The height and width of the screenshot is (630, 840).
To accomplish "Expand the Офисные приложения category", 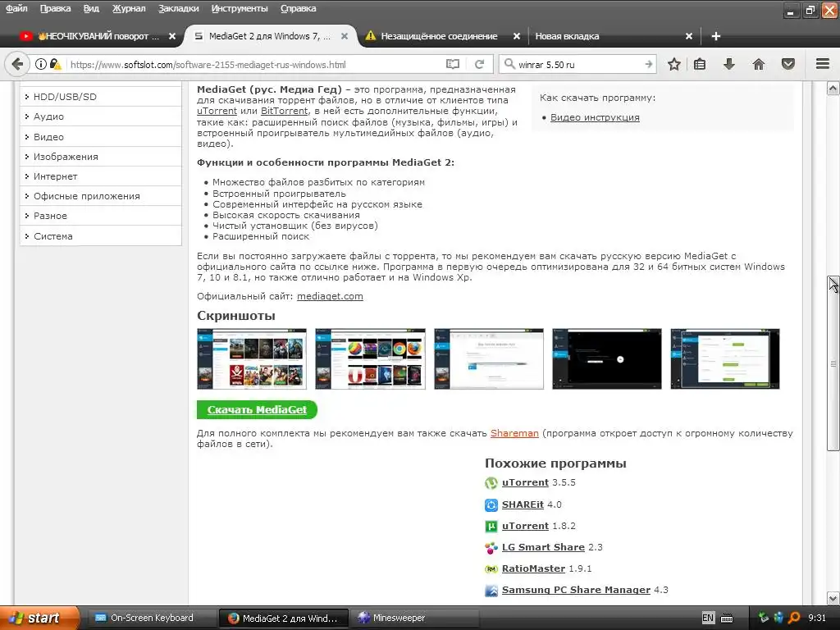I will (x=101, y=197).
